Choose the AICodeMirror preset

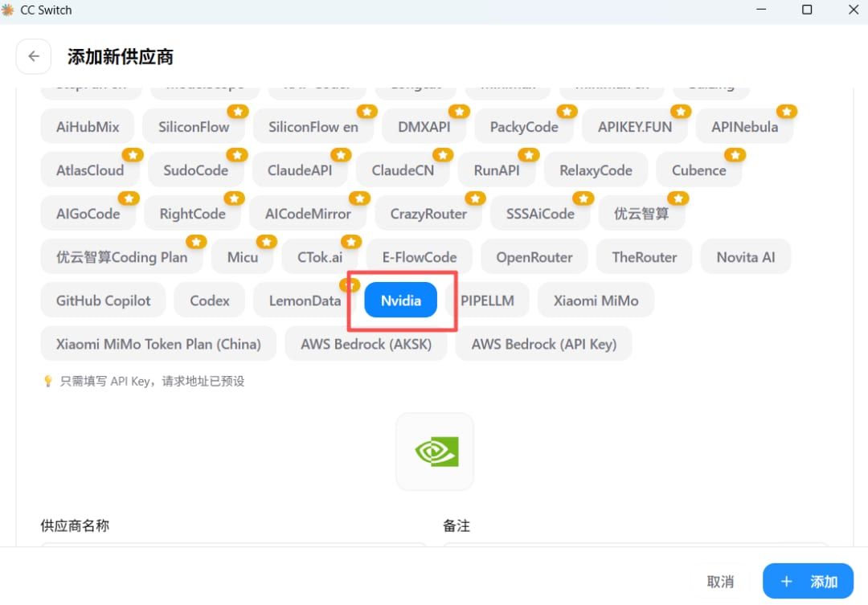click(x=308, y=213)
